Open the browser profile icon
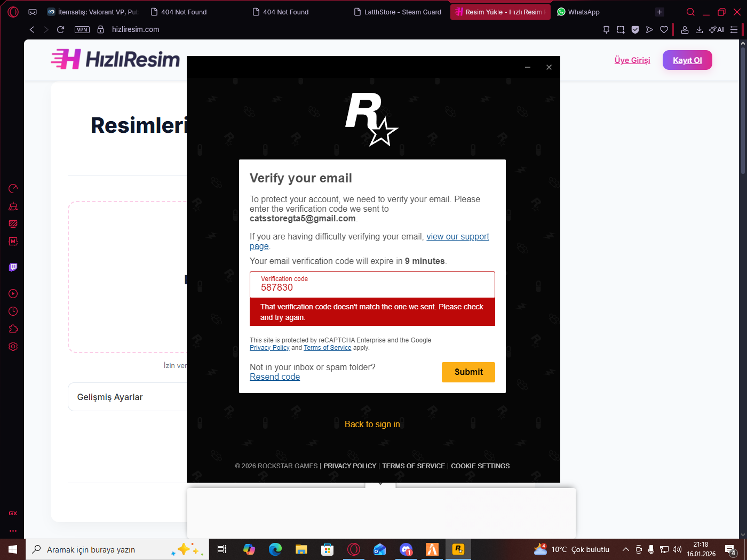This screenshot has width=747, height=560. (685, 30)
